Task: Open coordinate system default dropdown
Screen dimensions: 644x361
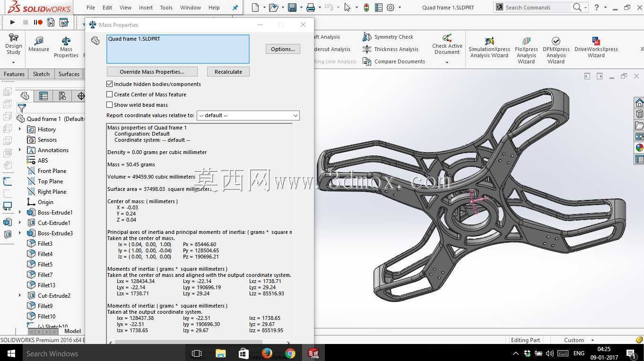Action: pyautogui.click(x=248, y=115)
